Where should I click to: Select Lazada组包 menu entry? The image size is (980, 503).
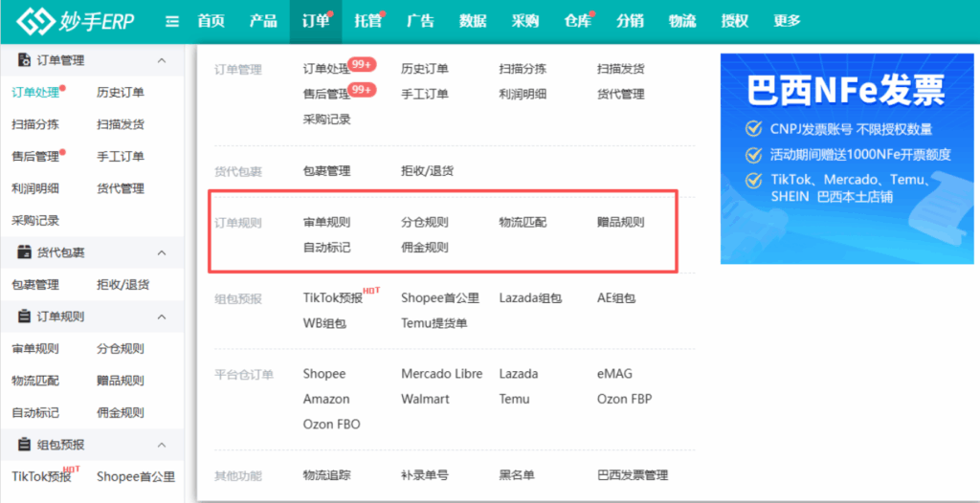[530, 298]
